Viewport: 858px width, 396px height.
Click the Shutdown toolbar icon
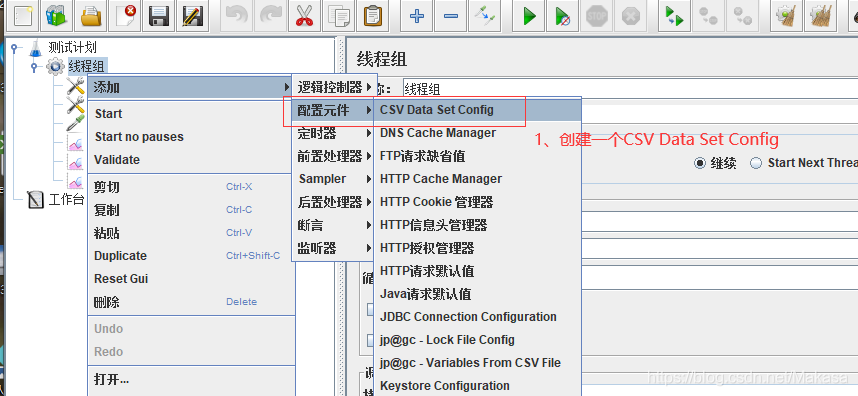tap(631, 16)
